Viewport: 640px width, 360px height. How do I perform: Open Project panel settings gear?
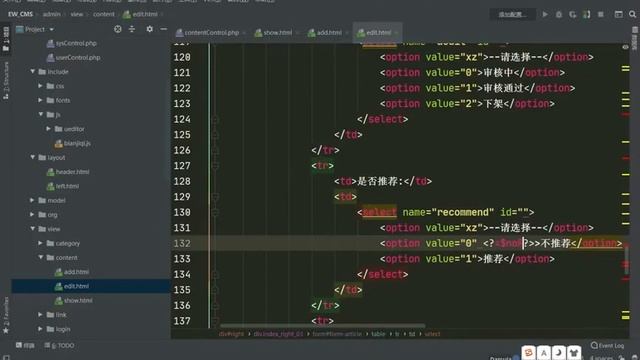[x=149, y=29]
